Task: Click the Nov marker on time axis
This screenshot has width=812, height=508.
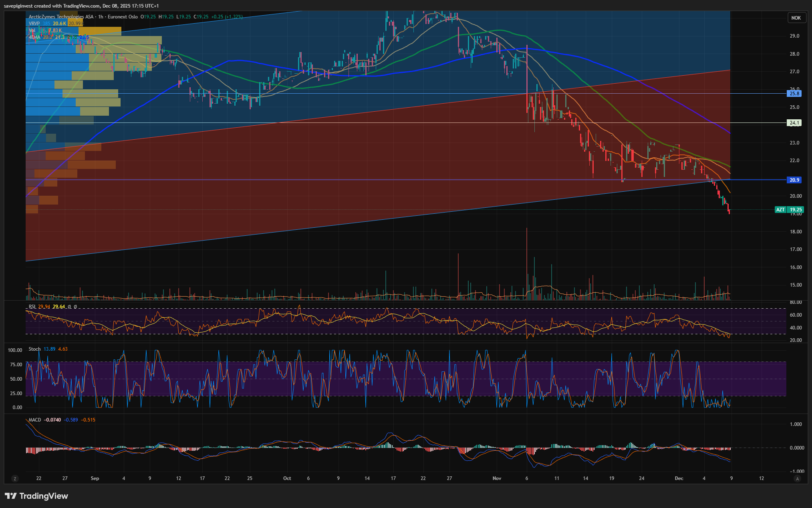Action: pyautogui.click(x=497, y=478)
